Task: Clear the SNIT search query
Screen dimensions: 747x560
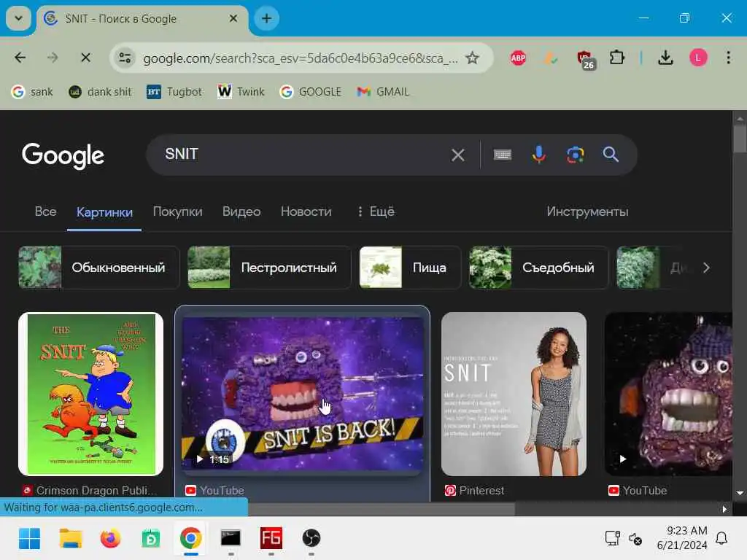Action: click(x=458, y=155)
